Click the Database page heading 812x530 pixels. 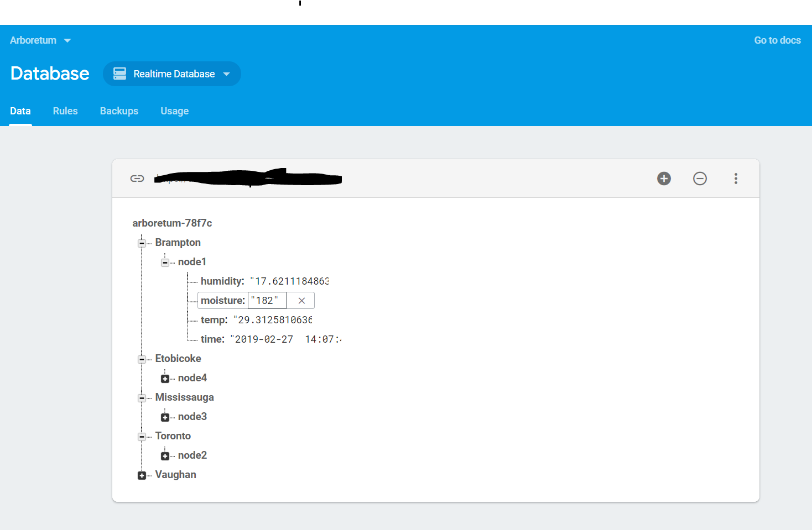[x=50, y=74]
